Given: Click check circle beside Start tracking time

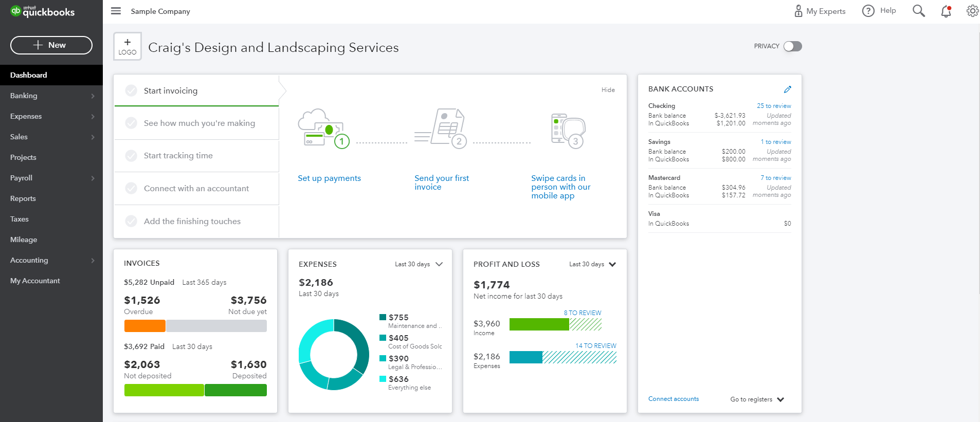Looking at the screenshot, I should pyautogui.click(x=131, y=155).
